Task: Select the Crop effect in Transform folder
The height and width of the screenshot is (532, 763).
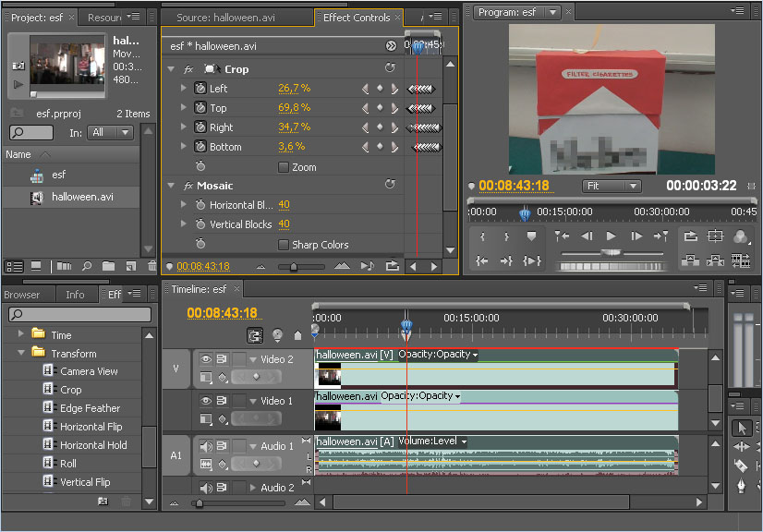Action: [71, 390]
